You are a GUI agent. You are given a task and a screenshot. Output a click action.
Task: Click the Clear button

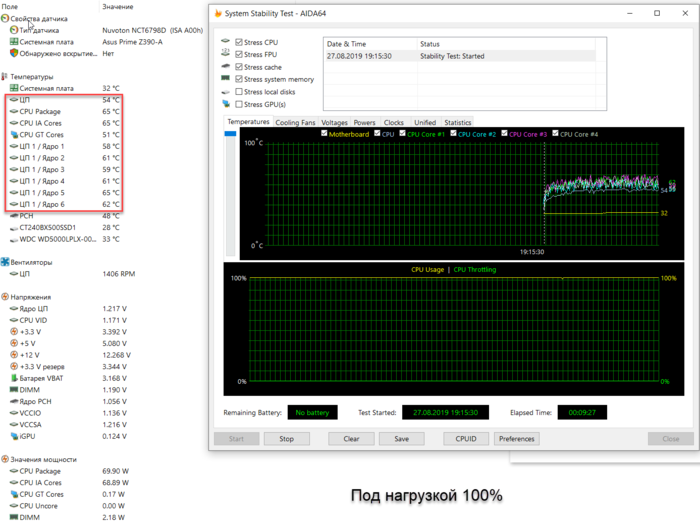click(351, 438)
